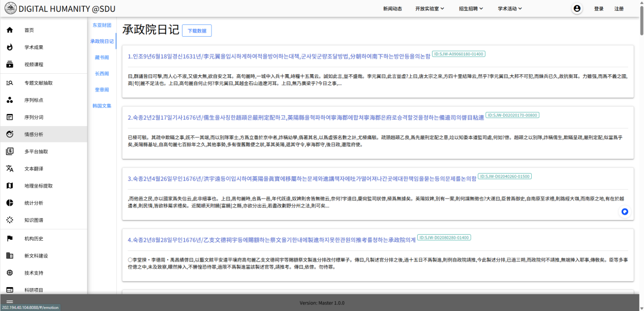Open entry 1 title dated 1631년
Viewport: 644px width, 311px height.
279,56
